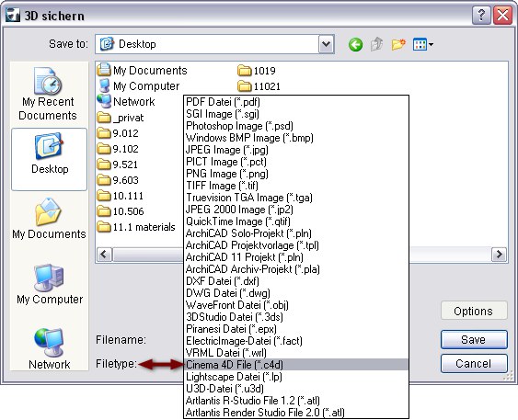The image size is (518, 420).
Task: Open the Views menu icon
Action: (x=423, y=44)
